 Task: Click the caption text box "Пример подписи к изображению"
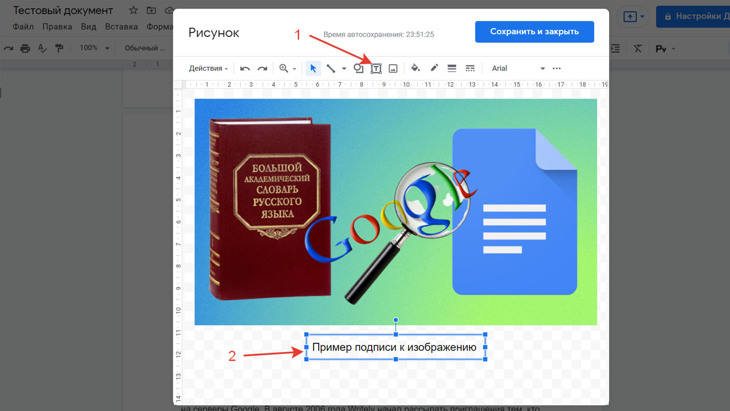(394, 347)
